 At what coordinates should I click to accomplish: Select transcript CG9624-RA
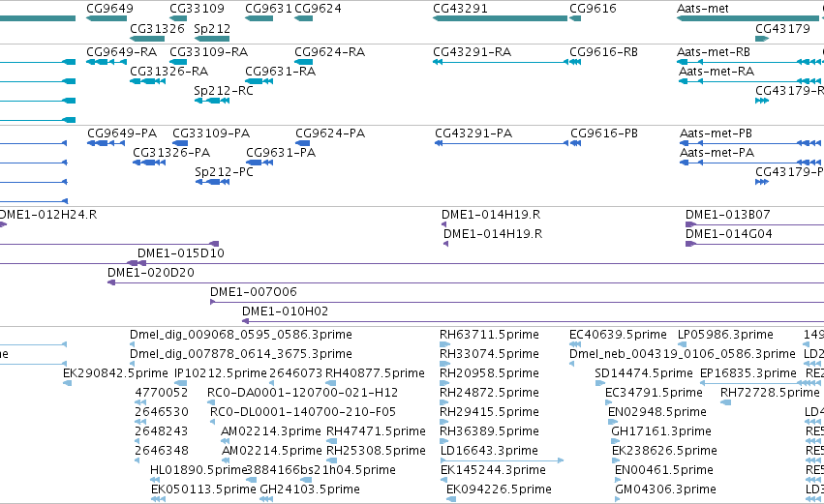click(329, 52)
